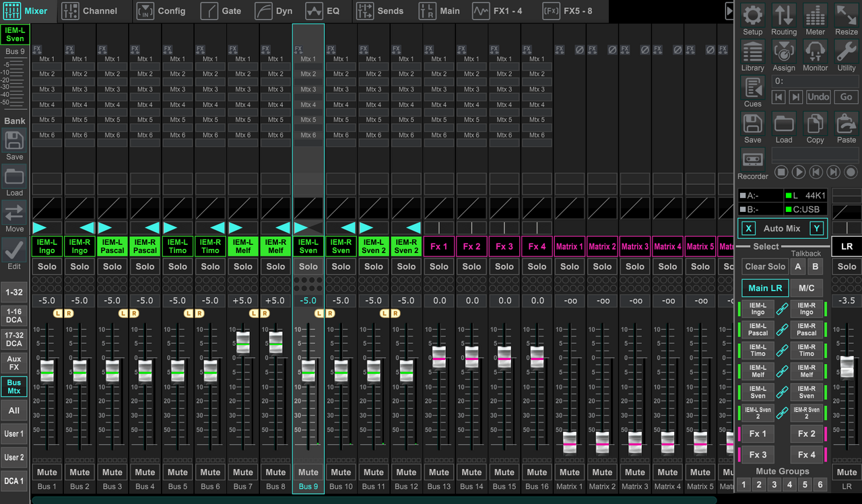Click the Meter icon

click(x=815, y=16)
